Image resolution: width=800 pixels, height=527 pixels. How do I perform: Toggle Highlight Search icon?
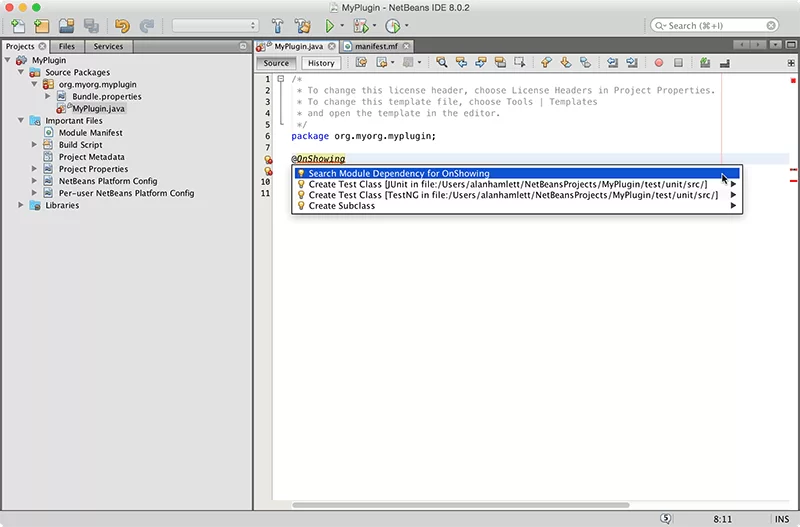pos(500,63)
